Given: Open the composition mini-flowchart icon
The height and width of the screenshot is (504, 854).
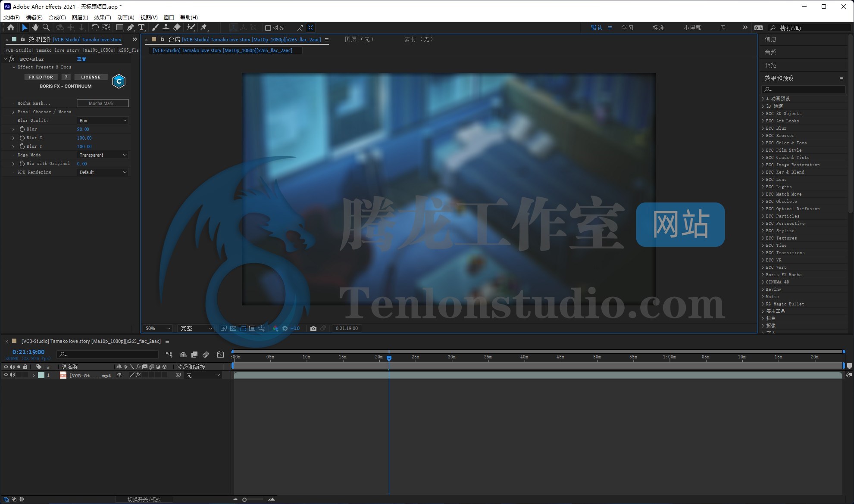Looking at the screenshot, I should [x=169, y=355].
